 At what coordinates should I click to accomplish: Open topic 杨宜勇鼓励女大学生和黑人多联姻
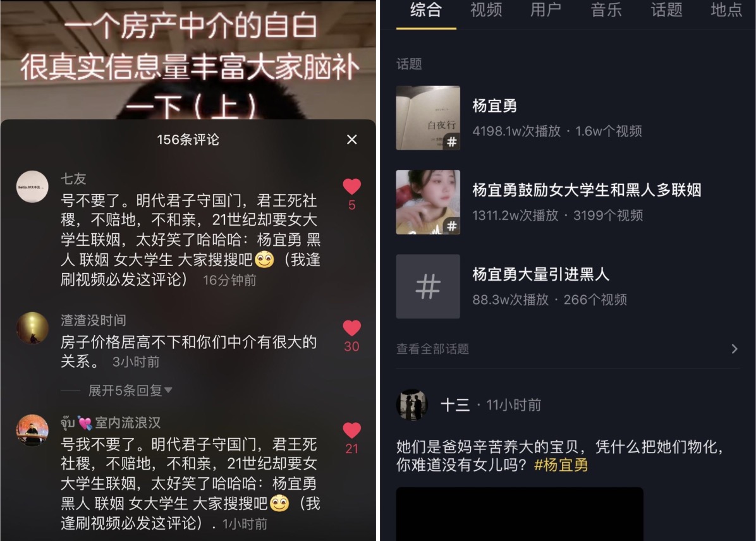587,190
